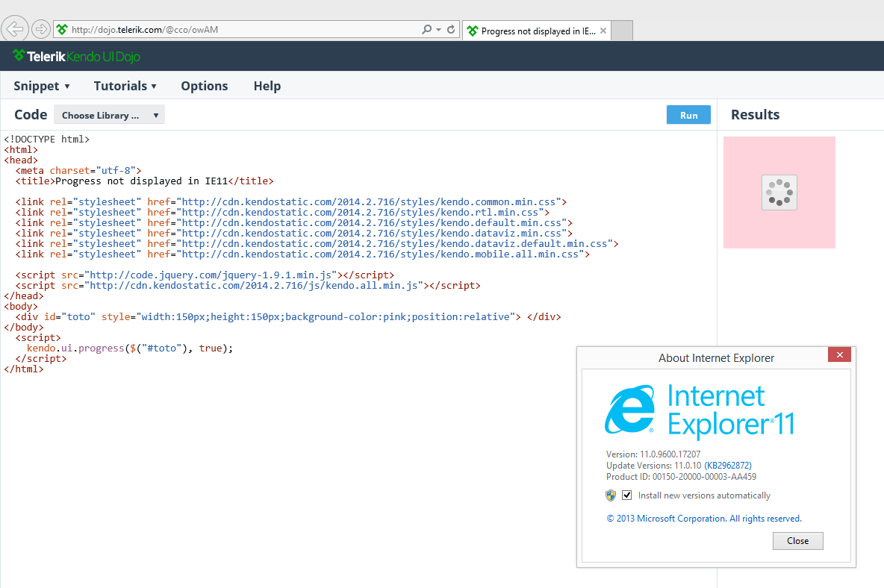Click the UAC shield icon in About dialog
The width and height of the screenshot is (884, 588).
(611, 495)
